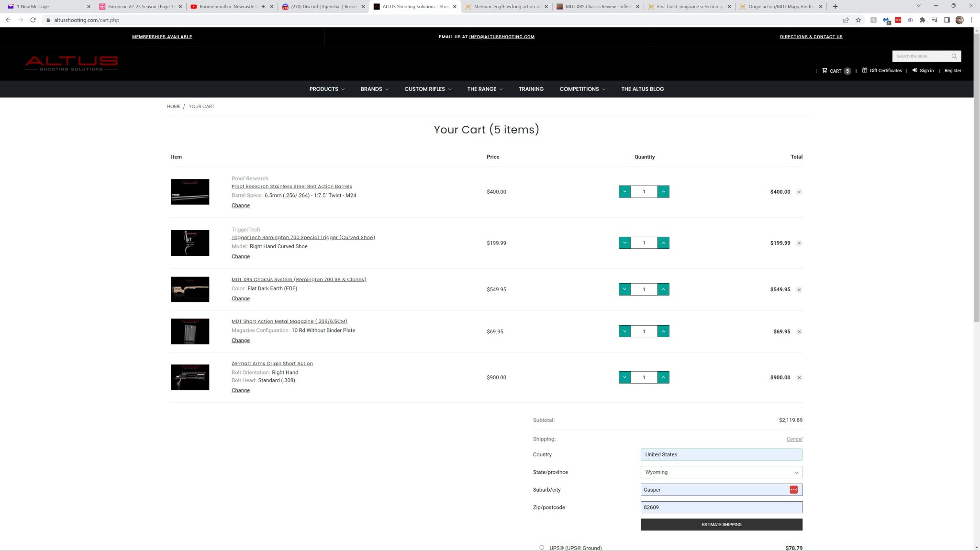The image size is (980, 551).
Task: Increase quantity of TriggerTech trigger
Action: click(x=663, y=243)
